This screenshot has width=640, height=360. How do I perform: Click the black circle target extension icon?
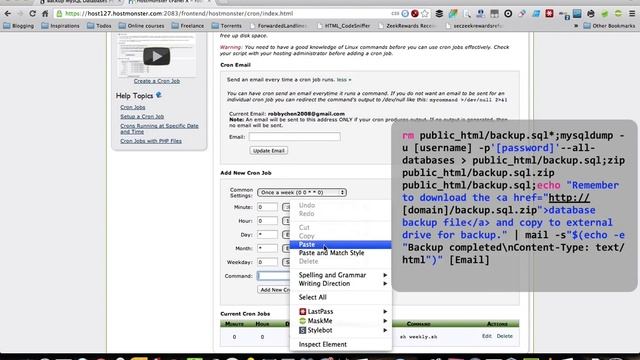tap(508, 13)
